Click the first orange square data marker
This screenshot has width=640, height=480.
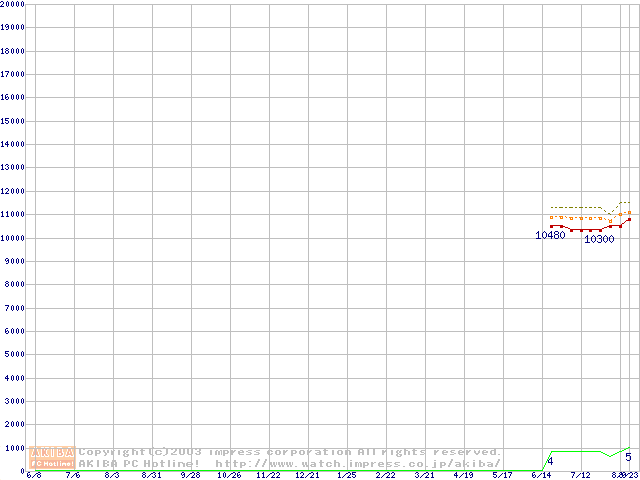click(x=551, y=217)
